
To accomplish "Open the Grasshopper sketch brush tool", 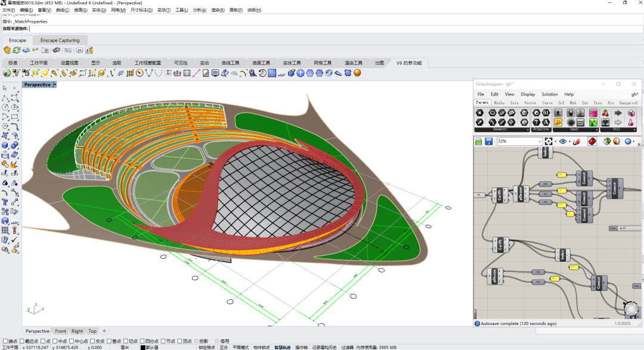I will pyautogui.click(x=577, y=141).
